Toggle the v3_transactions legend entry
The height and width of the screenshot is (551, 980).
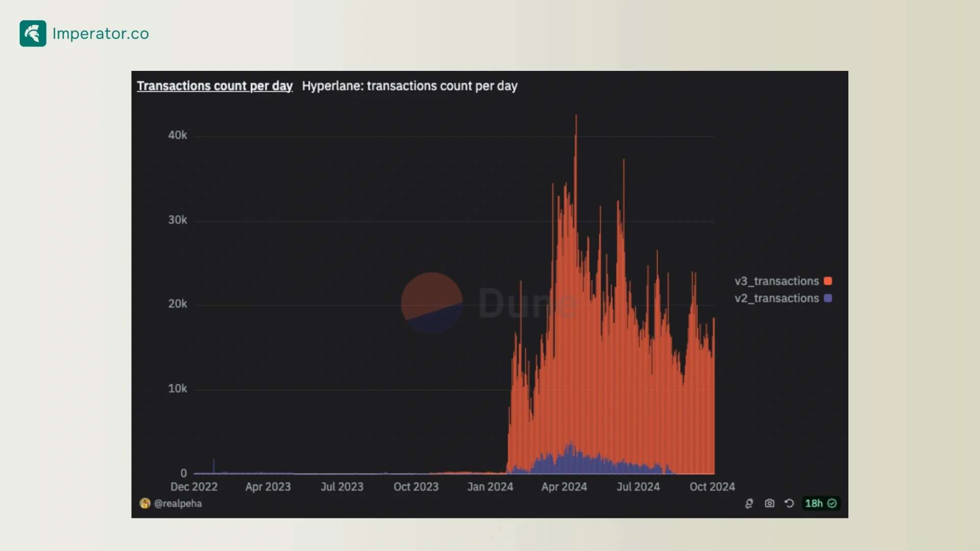click(x=783, y=281)
